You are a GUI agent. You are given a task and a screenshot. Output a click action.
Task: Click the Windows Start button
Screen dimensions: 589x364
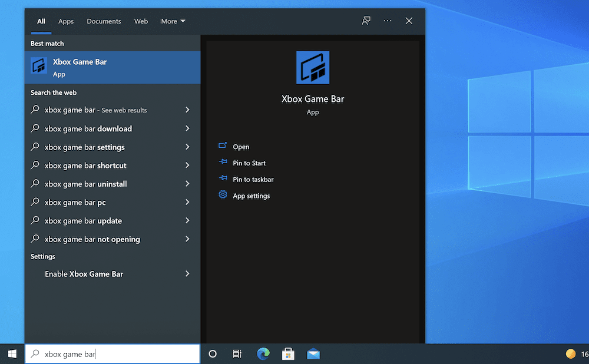point(12,353)
